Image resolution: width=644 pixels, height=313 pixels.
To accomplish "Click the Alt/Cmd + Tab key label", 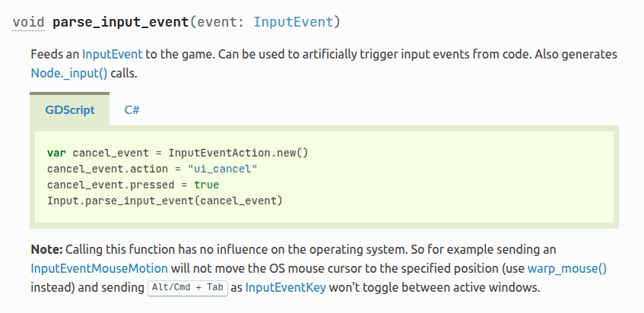I will pos(187,289).
